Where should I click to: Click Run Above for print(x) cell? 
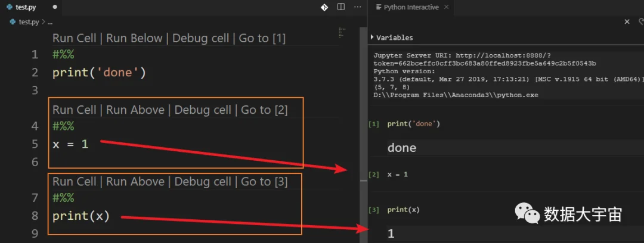(x=135, y=182)
